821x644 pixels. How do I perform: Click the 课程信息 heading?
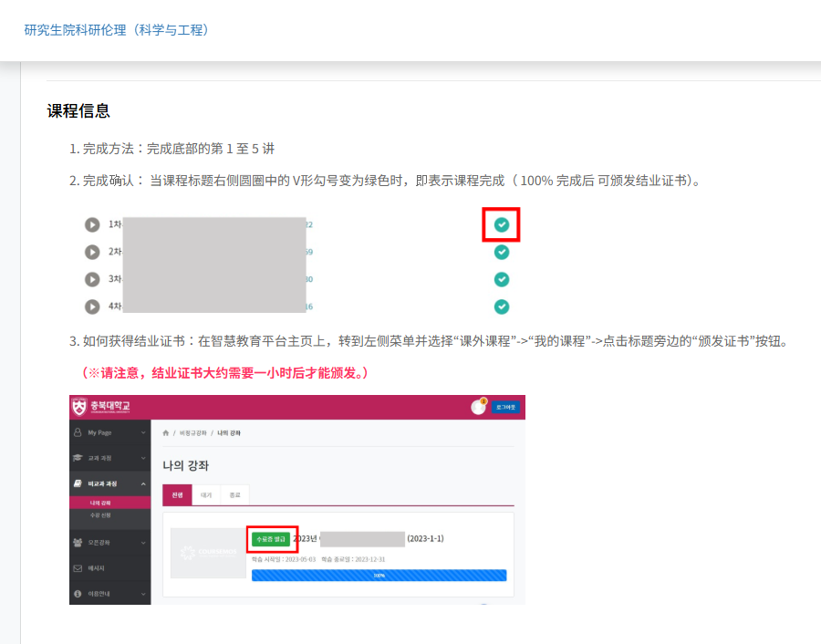tap(78, 111)
